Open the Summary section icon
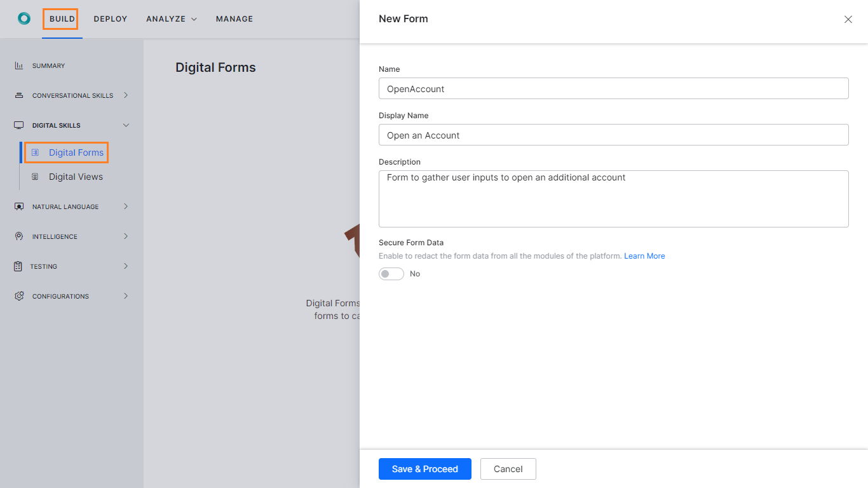 click(18, 65)
